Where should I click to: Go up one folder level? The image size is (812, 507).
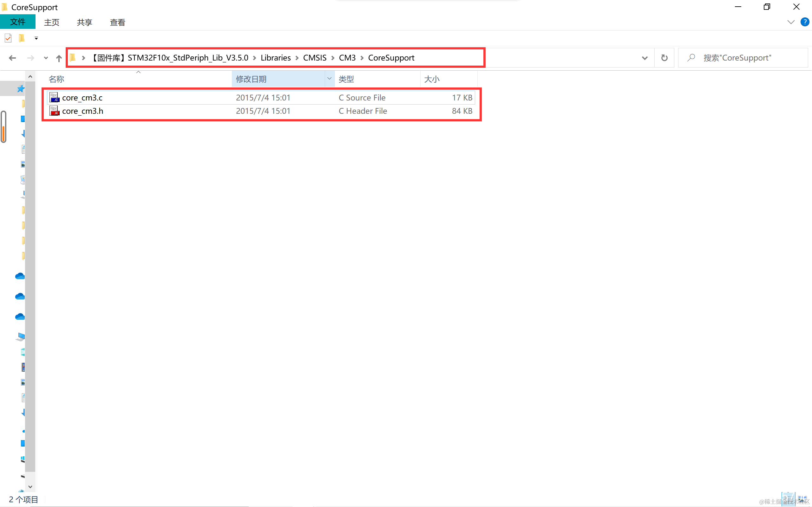pyautogui.click(x=59, y=58)
